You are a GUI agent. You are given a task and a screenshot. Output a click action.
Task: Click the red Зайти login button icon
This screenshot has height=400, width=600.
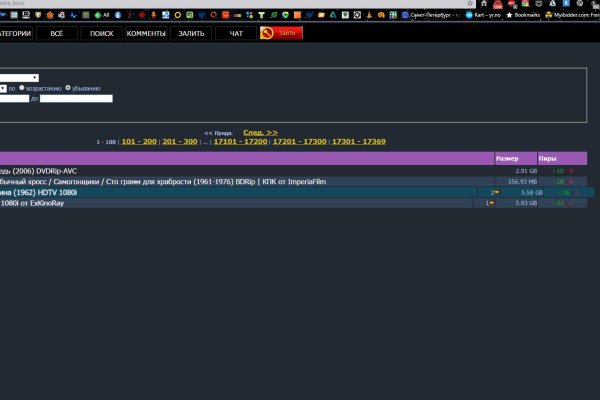point(268,33)
